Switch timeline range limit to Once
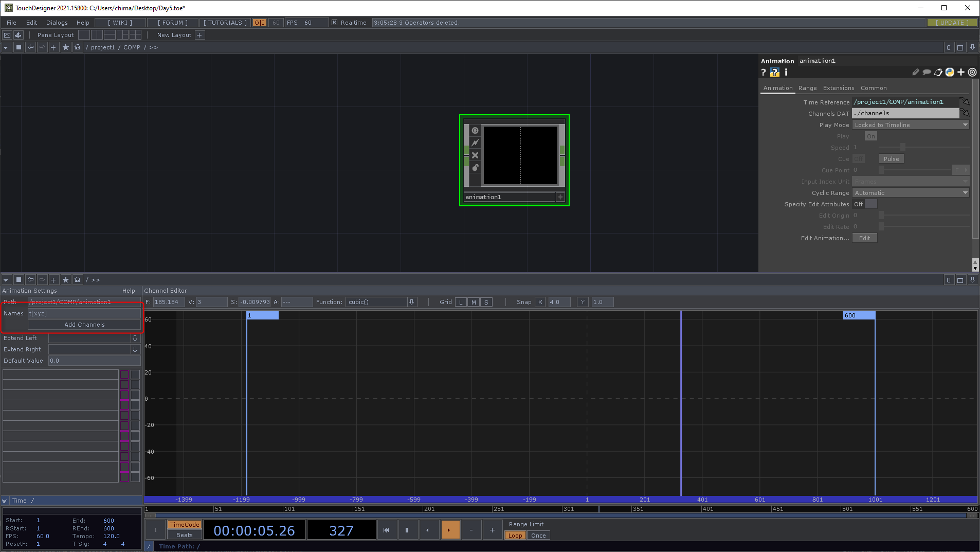 point(538,536)
